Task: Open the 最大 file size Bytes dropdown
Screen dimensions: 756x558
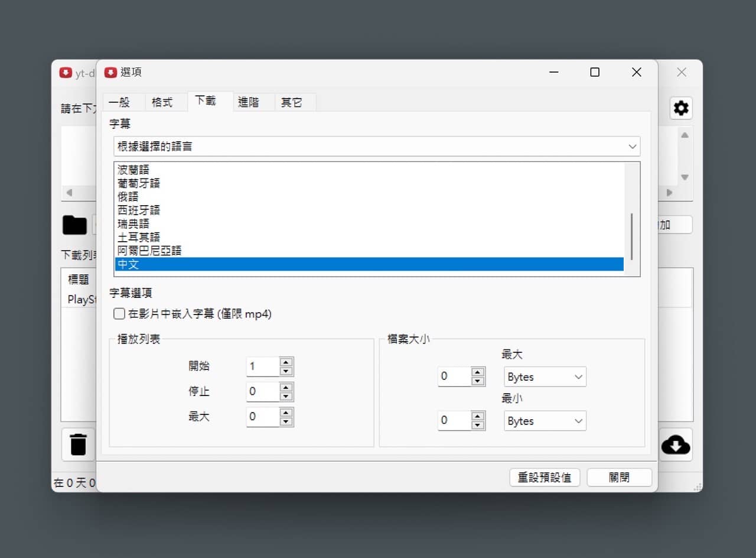Action: coord(545,377)
